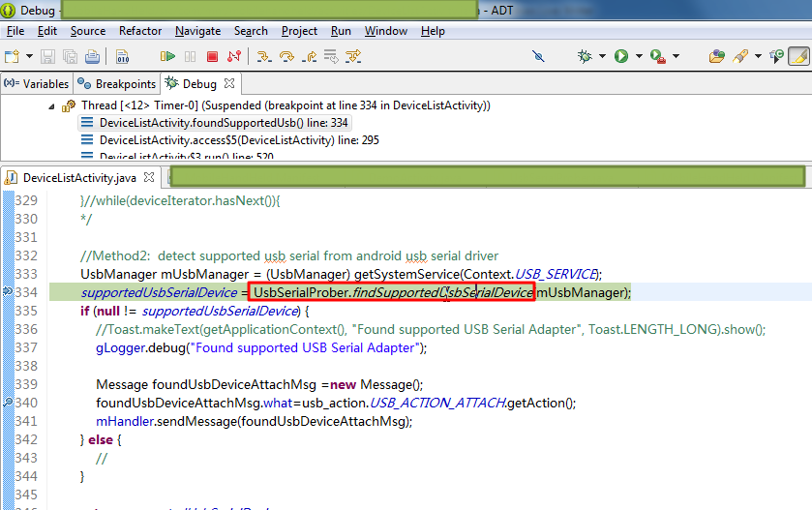
Task: Open the Project menu
Action: click(299, 31)
